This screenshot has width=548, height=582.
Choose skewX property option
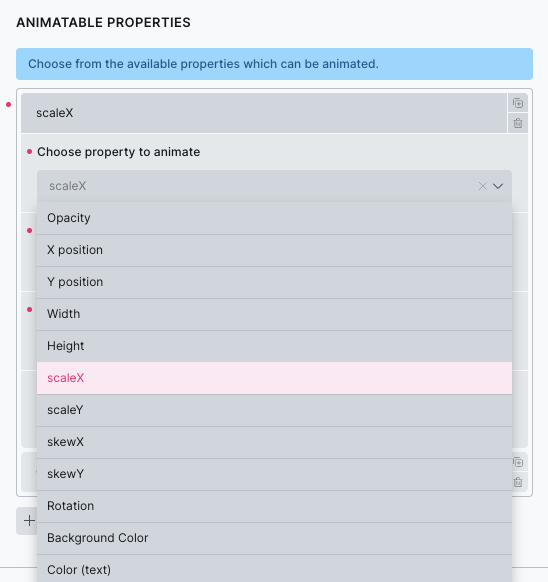(274, 442)
